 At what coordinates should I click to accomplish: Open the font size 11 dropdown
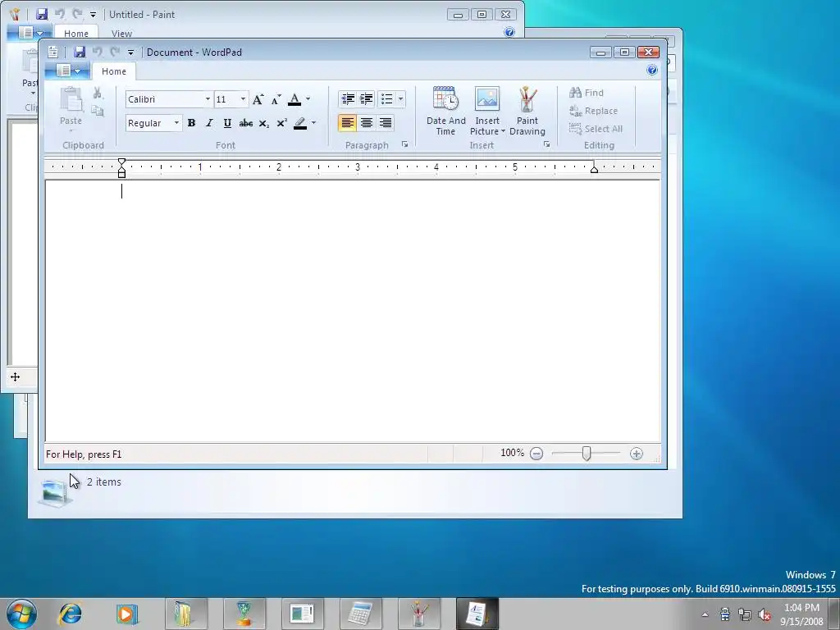pos(243,99)
